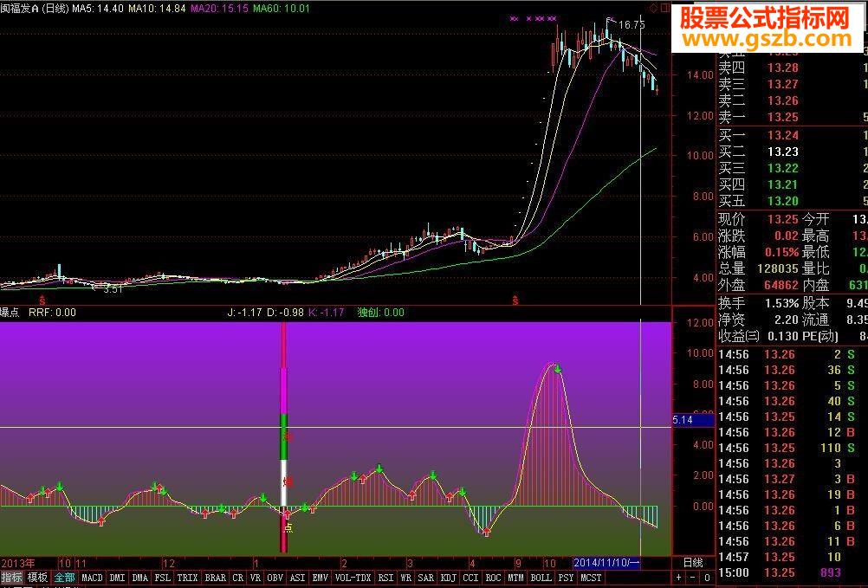
Task: Apply the VR indicator
Action: (256, 578)
